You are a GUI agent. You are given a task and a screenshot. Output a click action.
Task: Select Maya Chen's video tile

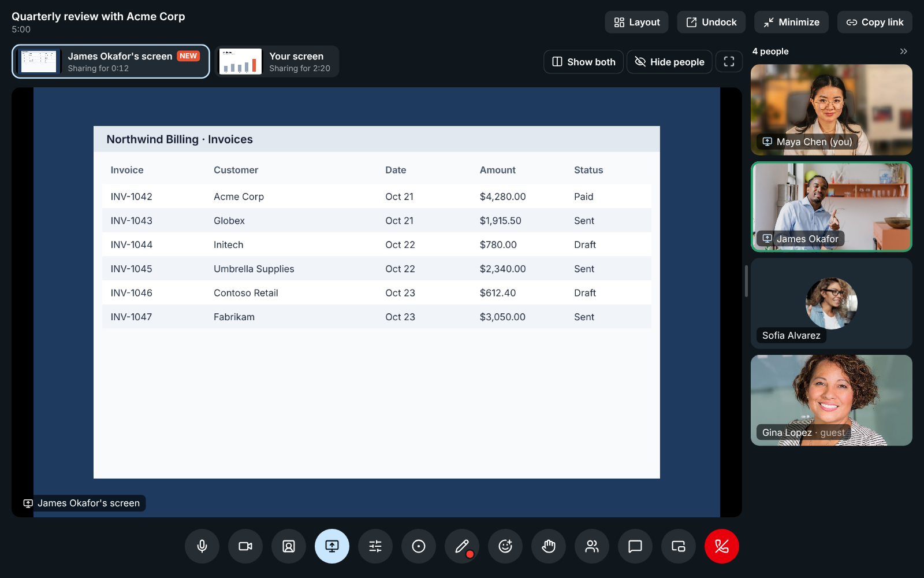tap(832, 110)
